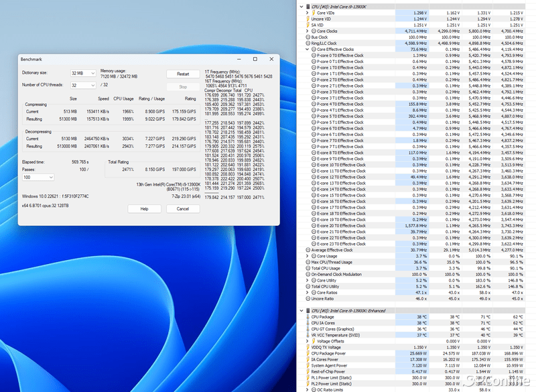This screenshot has height=392, width=536.
Task: Collapse the Core Effective Clocks group
Action: (x=308, y=50)
